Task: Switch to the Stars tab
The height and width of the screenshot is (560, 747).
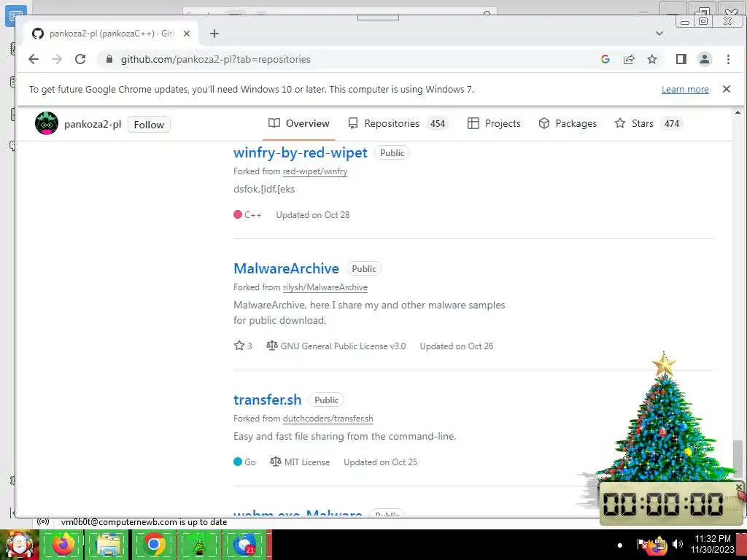Action: [x=649, y=123]
